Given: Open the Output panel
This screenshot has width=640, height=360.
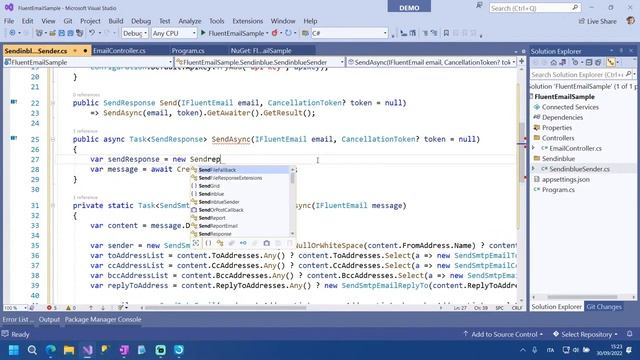Looking at the screenshot, I should point(49,320).
